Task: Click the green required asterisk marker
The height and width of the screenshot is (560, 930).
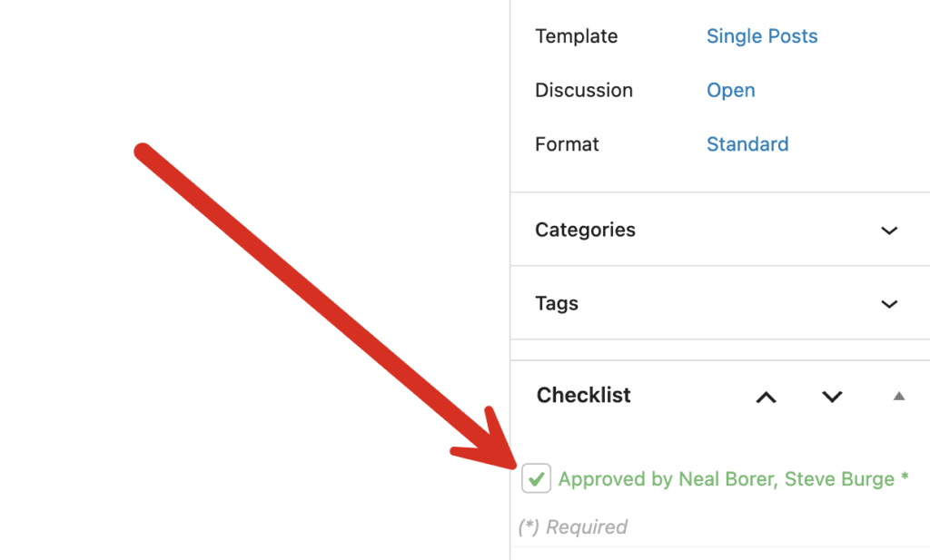Action: pos(905,477)
